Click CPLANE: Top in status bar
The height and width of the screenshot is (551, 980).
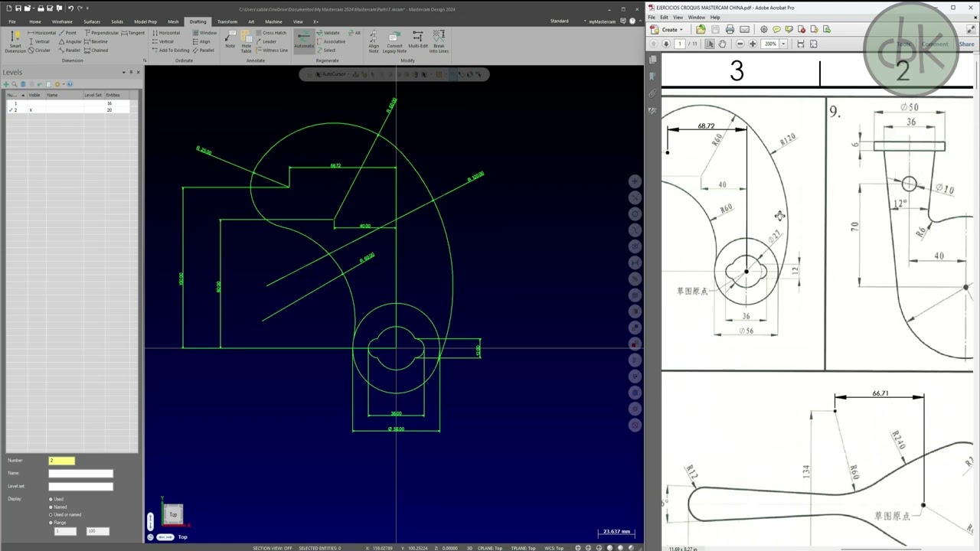point(490,548)
